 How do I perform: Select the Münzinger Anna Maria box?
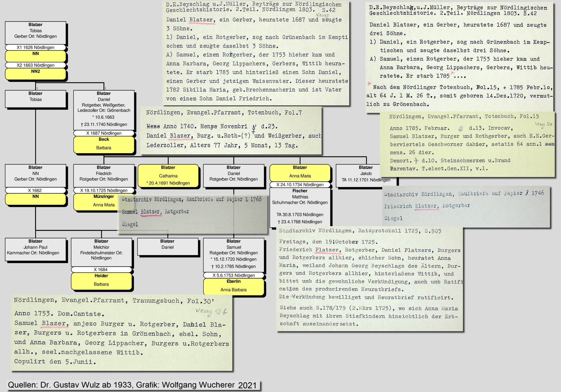(95, 201)
